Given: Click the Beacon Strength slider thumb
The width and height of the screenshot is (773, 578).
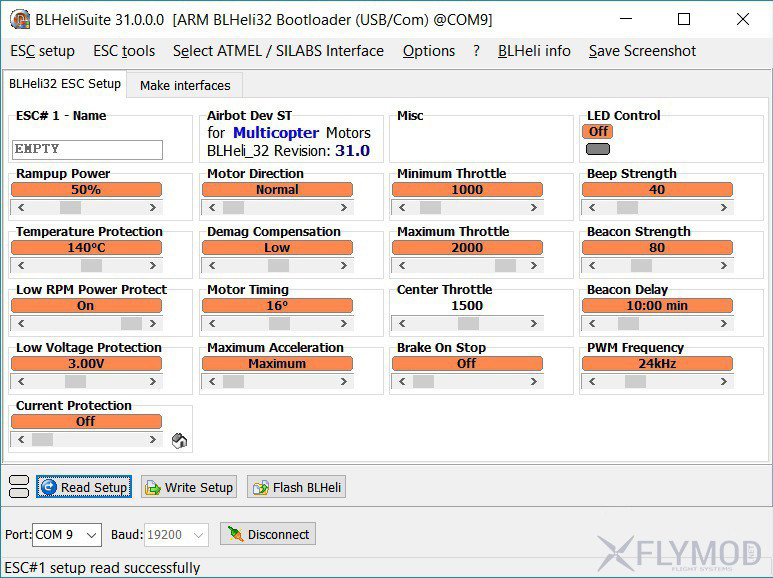Looking at the screenshot, I should coord(641,265).
